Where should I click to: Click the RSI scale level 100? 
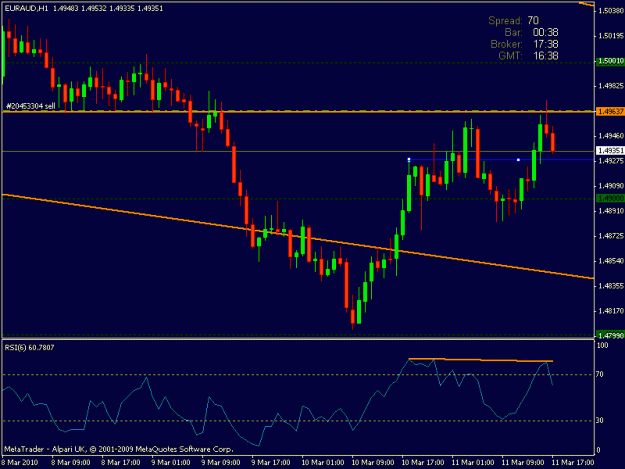coord(603,345)
